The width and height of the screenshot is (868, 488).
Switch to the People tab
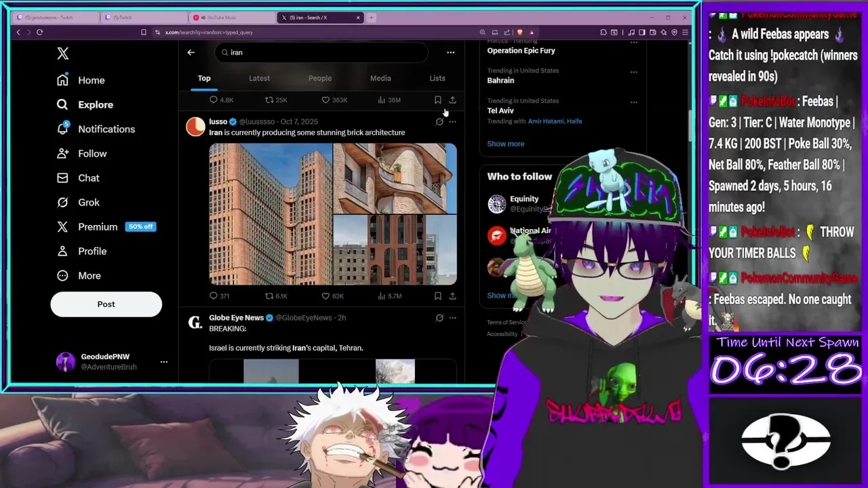(320, 78)
